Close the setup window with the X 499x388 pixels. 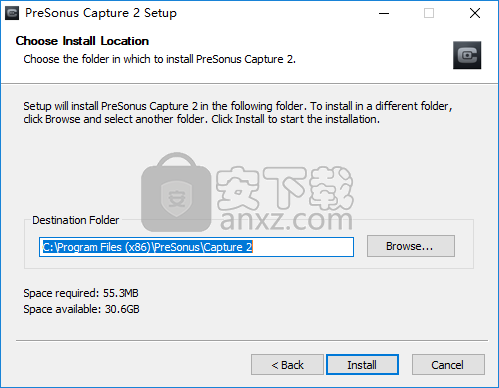click(x=475, y=13)
